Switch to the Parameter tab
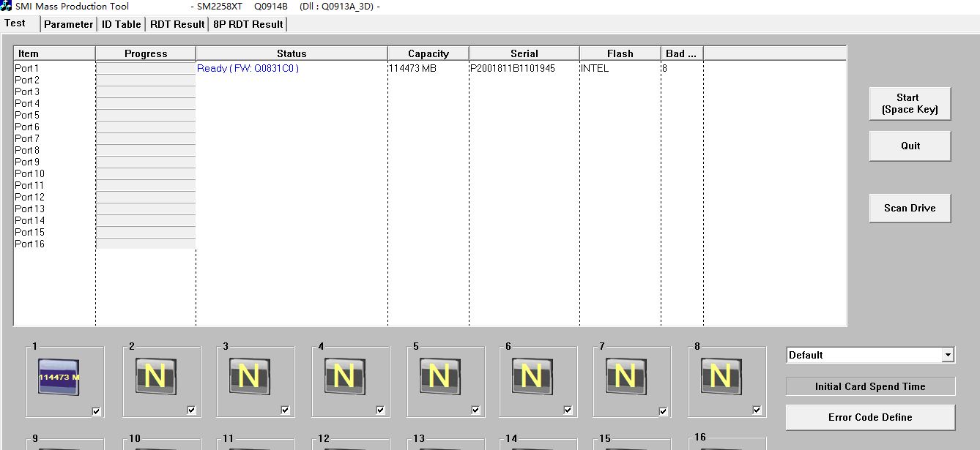Viewport: 980px width, 450px height. [x=69, y=24]
